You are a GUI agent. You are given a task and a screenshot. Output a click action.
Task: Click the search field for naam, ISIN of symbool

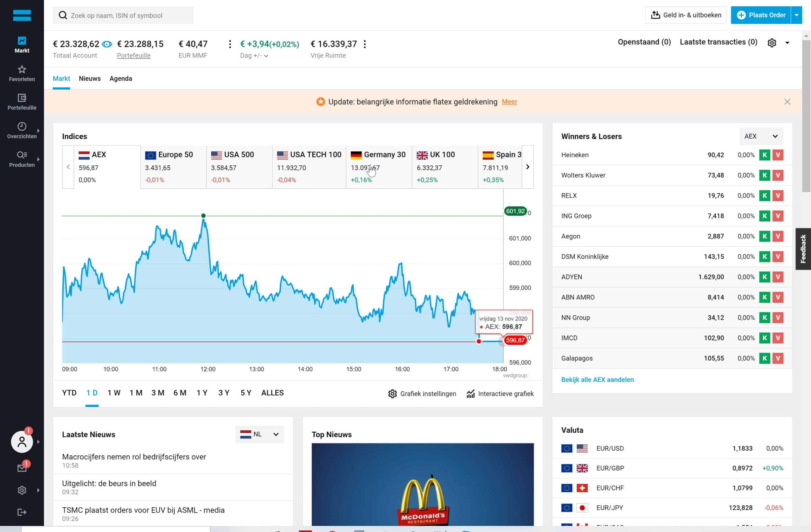pos(123,15)
